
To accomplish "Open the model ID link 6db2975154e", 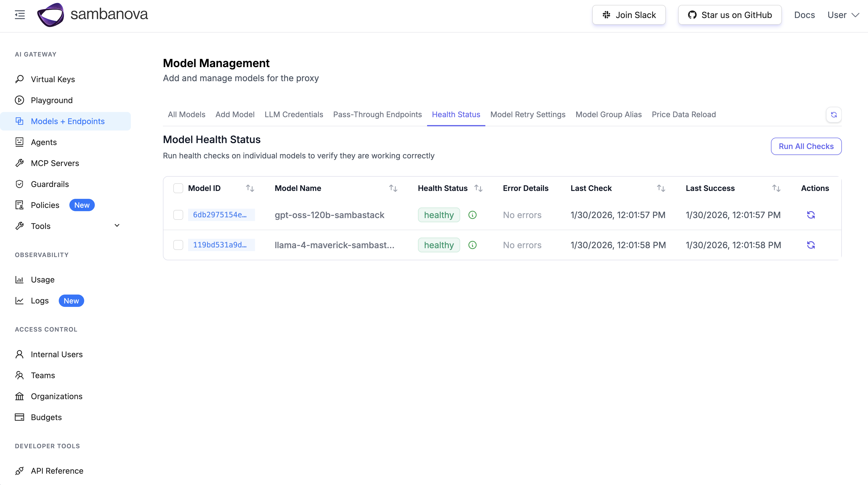I will pos(220,215).
